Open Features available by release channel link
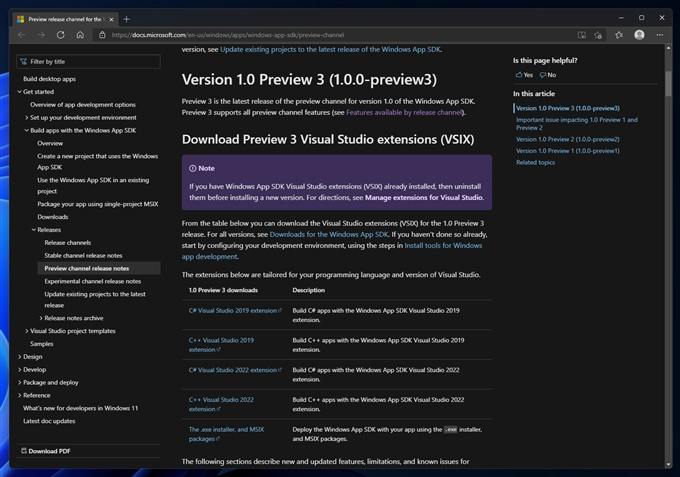 point(404,112)
